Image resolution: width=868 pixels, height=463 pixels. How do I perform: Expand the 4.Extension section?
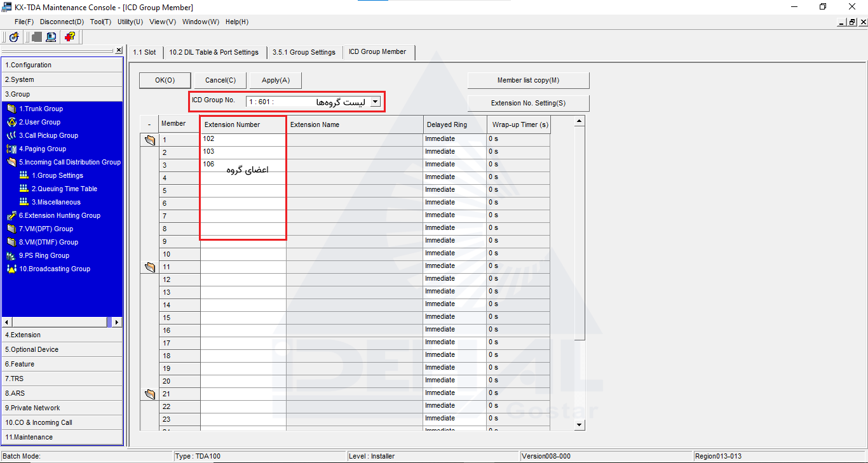62,335
